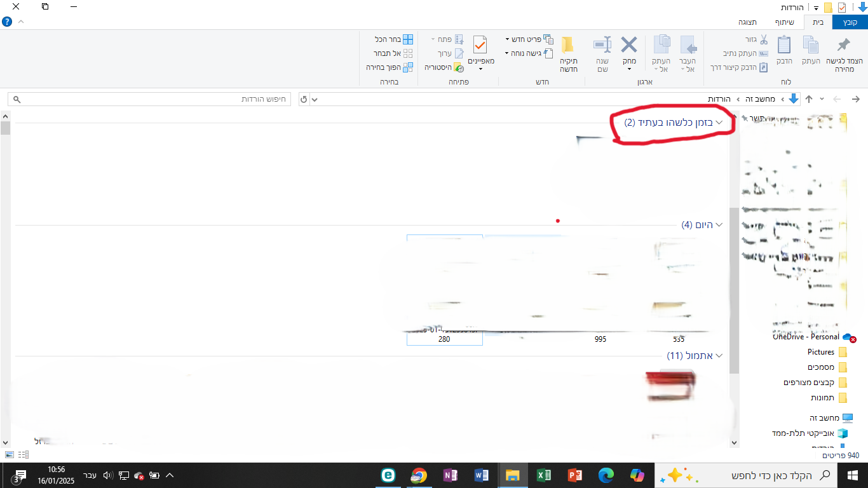This screenshot has height=488, width=868.
Task: Create a new folder (תיקיה חדשה)
Action: pos(568,54)
